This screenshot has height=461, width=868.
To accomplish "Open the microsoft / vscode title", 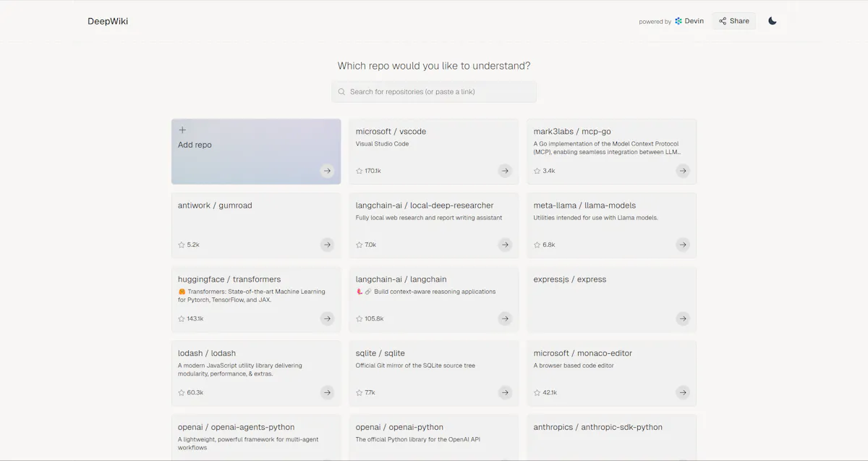I will (391, 132).
